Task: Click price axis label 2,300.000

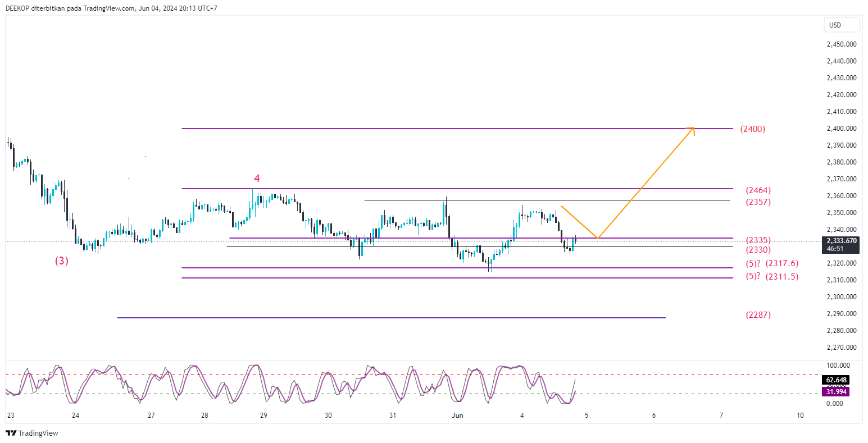Action: point(842,297)
